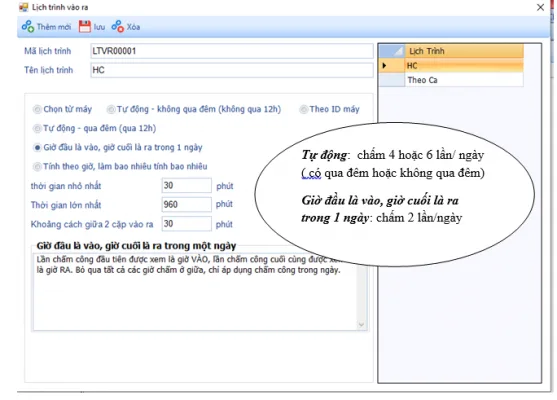Select Giờ đầu là vào radio option
The image size is (557, 400).
pos(37,147)
